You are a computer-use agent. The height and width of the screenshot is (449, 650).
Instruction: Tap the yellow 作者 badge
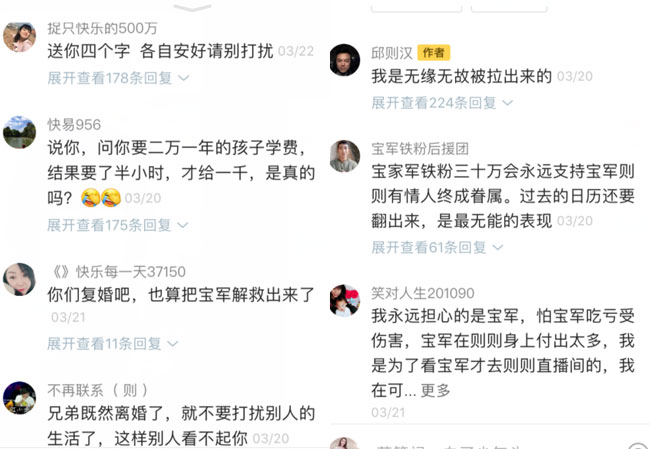434,53
